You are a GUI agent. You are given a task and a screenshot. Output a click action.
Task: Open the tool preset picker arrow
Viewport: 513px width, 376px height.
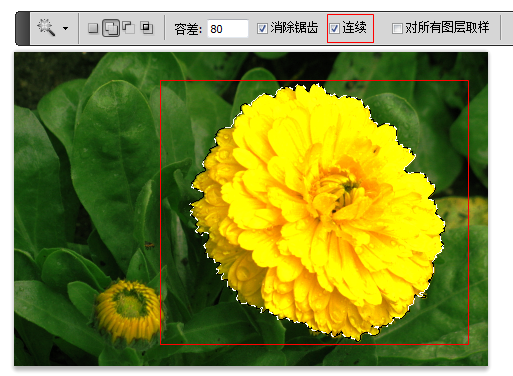click(x=66, y=29)
